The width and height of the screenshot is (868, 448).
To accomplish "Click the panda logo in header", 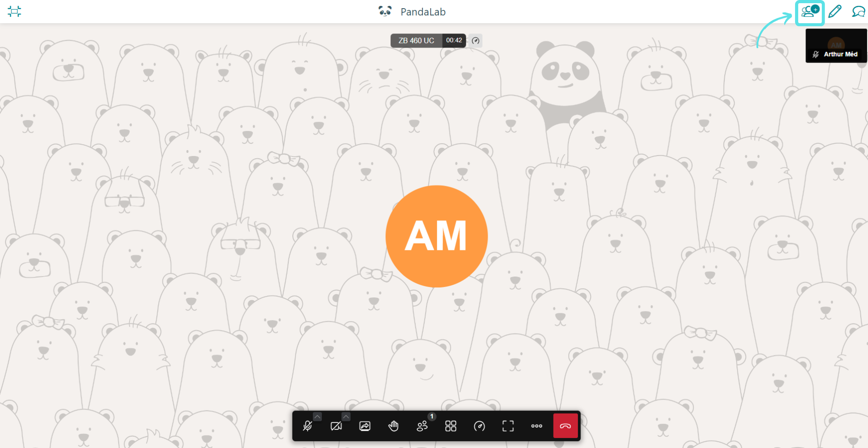I will click(385, 11).
